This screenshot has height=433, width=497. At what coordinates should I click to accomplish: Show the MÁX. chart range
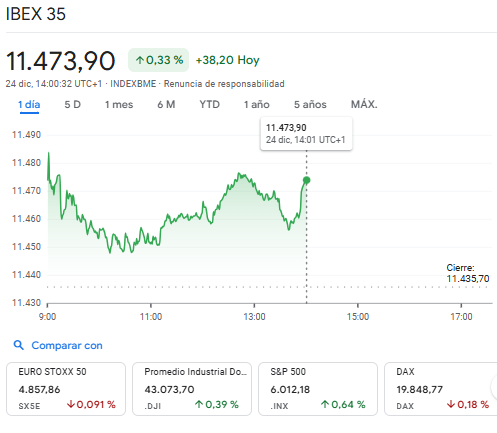coord(364,105)
